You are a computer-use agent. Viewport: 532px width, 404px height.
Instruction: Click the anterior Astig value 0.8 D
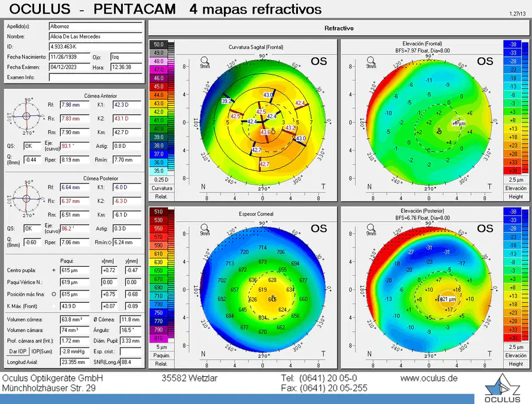127,146
